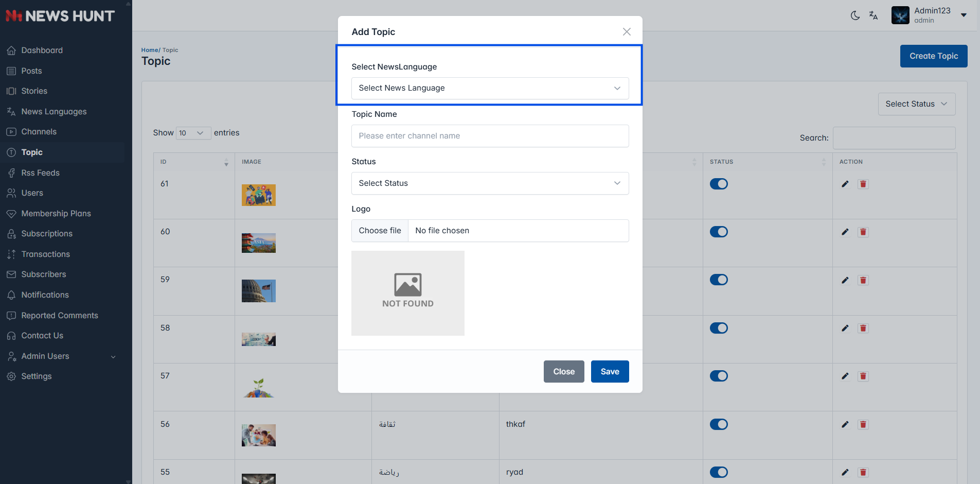Expand the Admin Users submenu chevron

(x=113, y=357)
